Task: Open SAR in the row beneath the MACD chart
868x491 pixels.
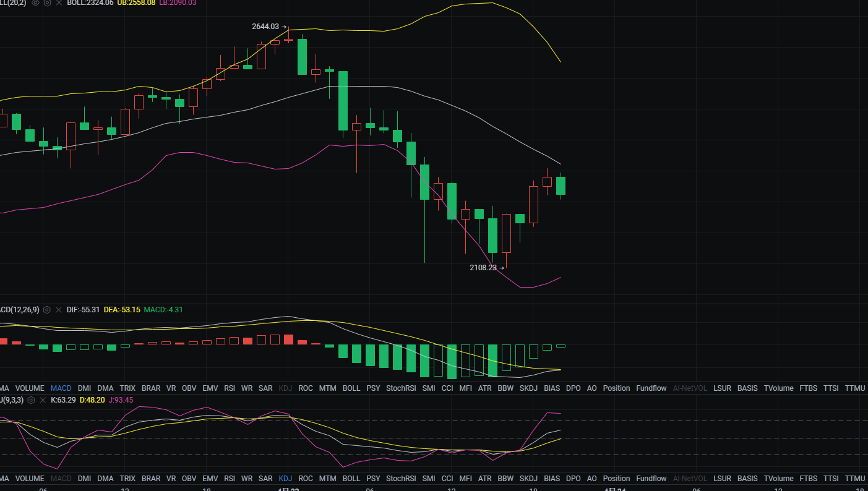Action: click(265, 388)
